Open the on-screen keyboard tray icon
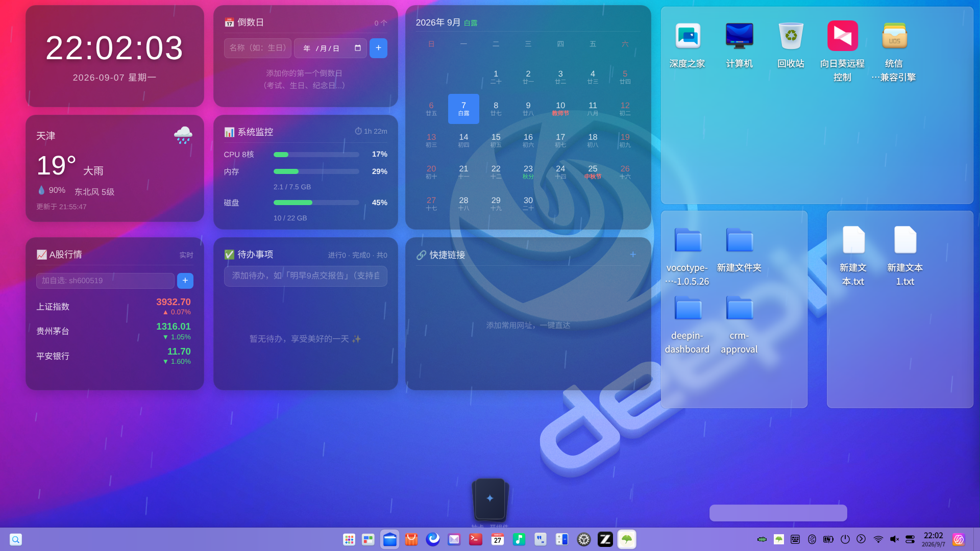The width and height of the screenshot is (980, 551). tap(795, 539)
